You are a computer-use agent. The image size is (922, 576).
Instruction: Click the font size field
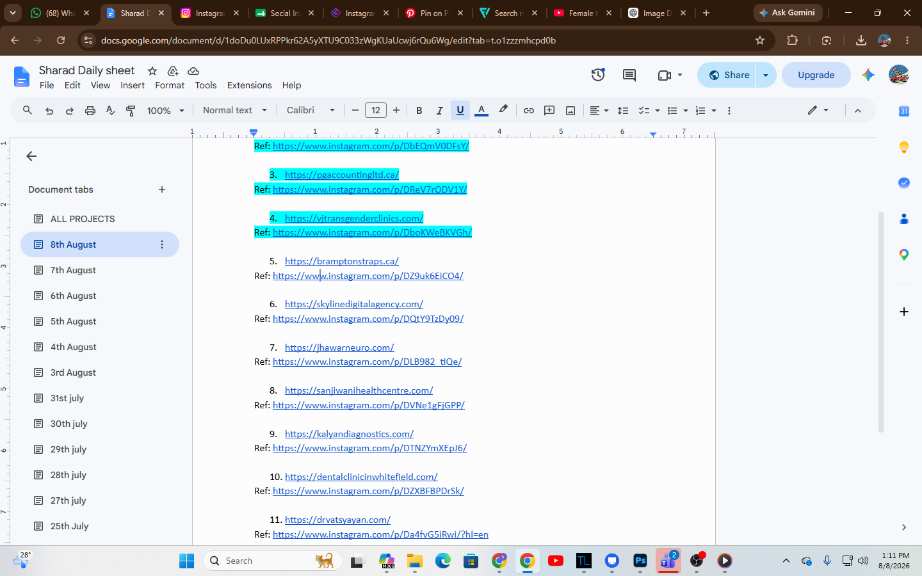click(x=375, y=110)
